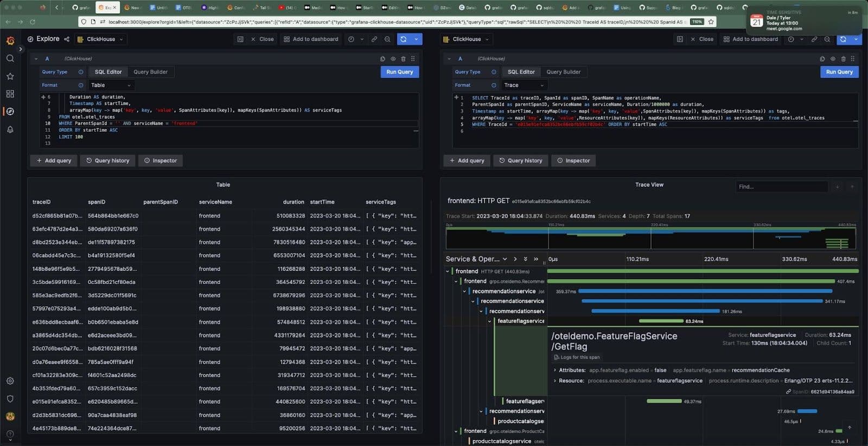Click Run Query in the right pane
This screenshot has width=868, height=446.
839,72
